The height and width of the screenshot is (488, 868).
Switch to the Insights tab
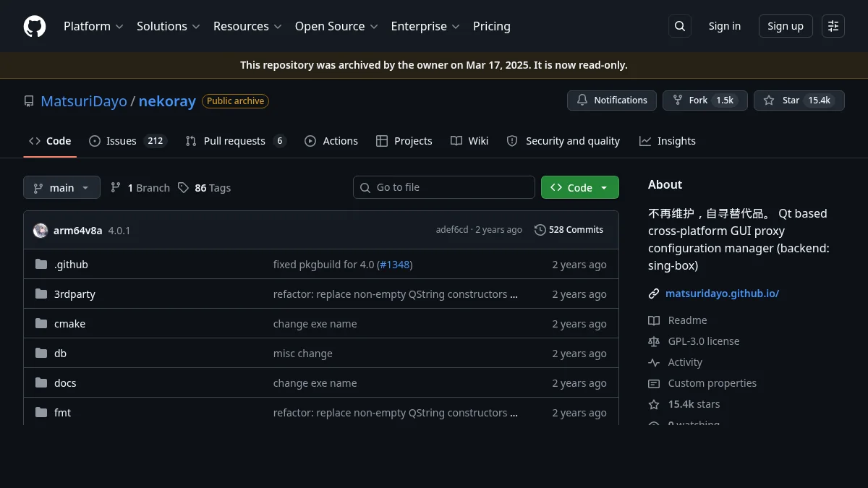(668, 141)
